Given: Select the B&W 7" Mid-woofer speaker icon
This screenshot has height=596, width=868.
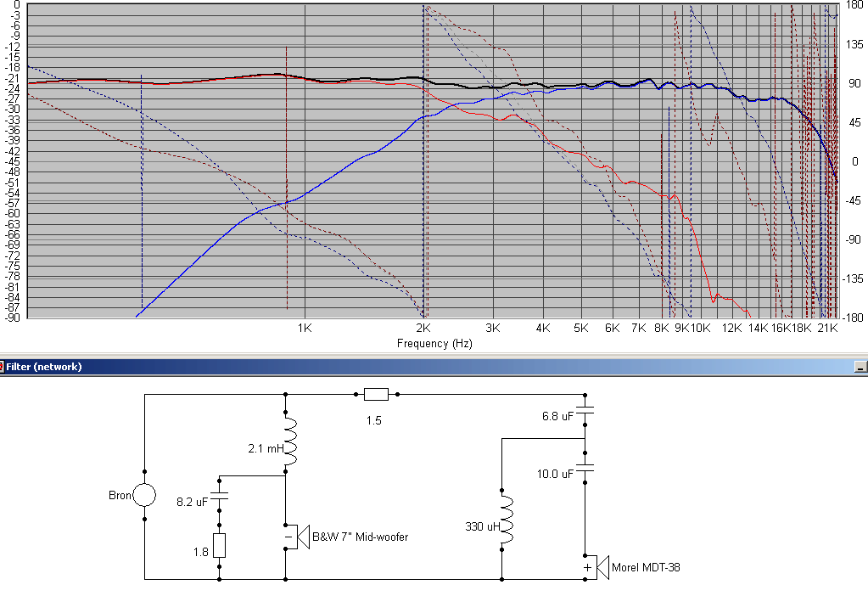Looking at the screenshot, I should [297, 537].
